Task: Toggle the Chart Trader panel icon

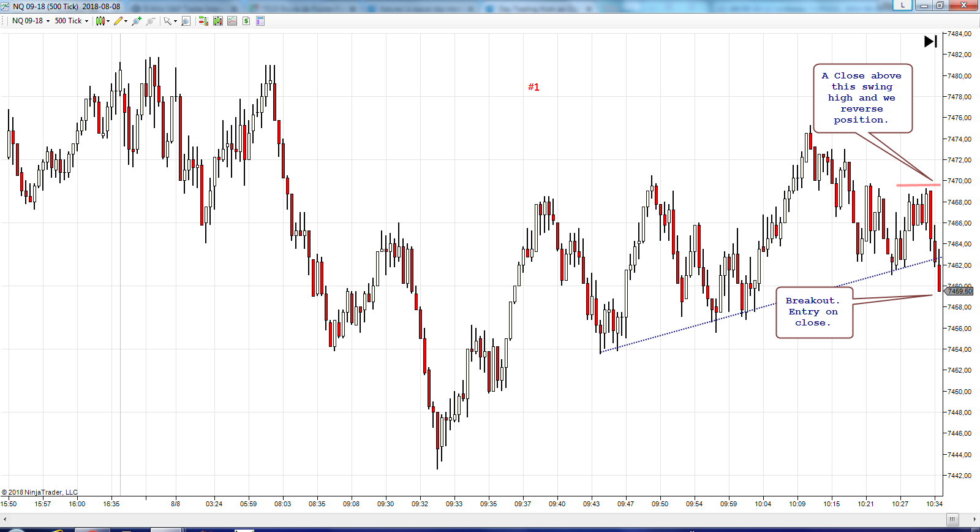Action: (x=203, y=21)
